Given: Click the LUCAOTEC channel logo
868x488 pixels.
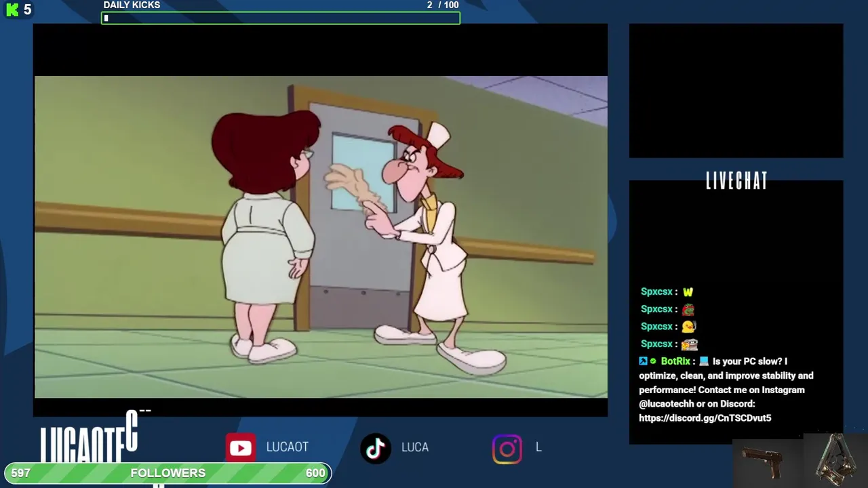Looking at the screenshot, I should (88, 437).
